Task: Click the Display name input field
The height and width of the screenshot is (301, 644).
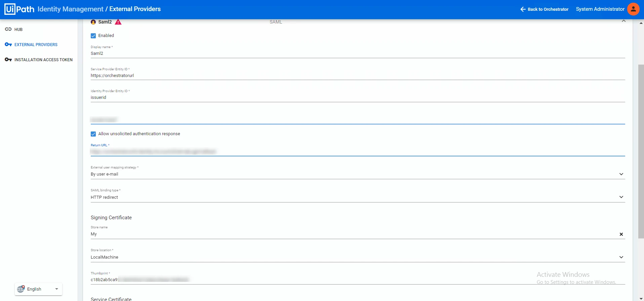Action: click(x=358, y=53)
